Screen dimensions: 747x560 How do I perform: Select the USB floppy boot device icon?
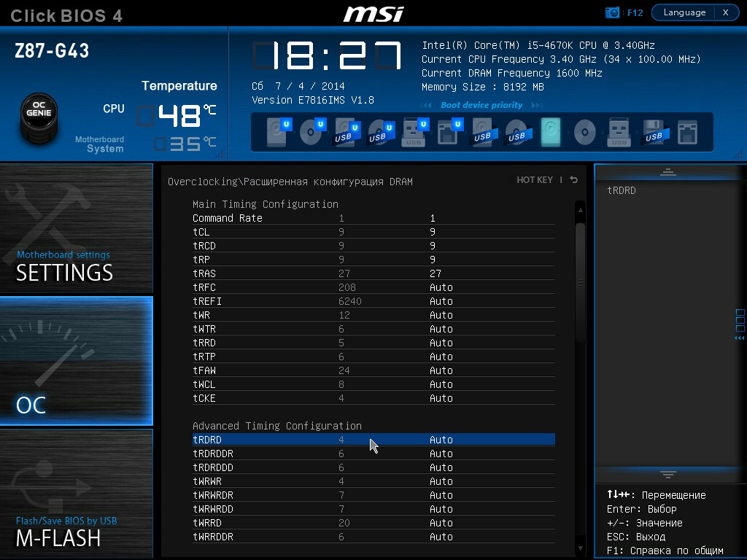(656, 132)
